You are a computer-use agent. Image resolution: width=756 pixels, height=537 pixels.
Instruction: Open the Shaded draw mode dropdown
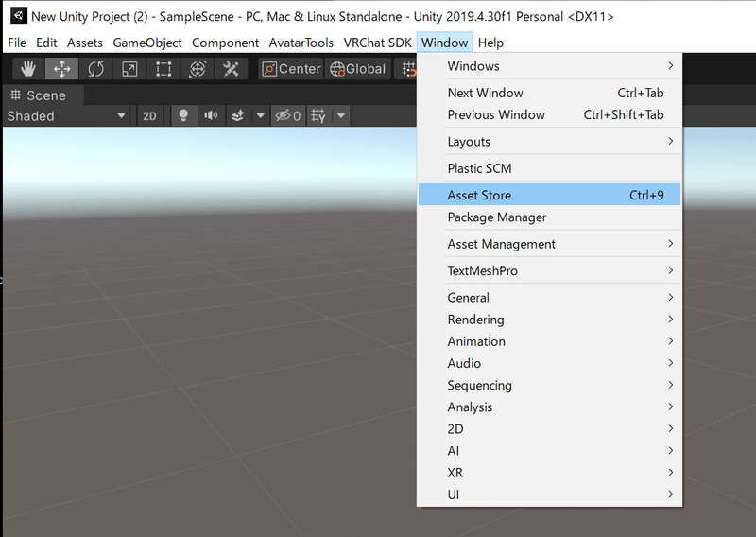pyautogui.click(x=66, y=115)
